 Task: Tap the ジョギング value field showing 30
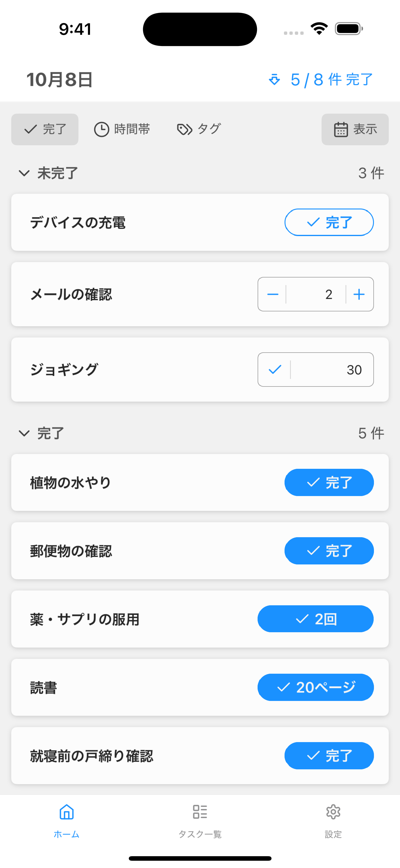332,370
